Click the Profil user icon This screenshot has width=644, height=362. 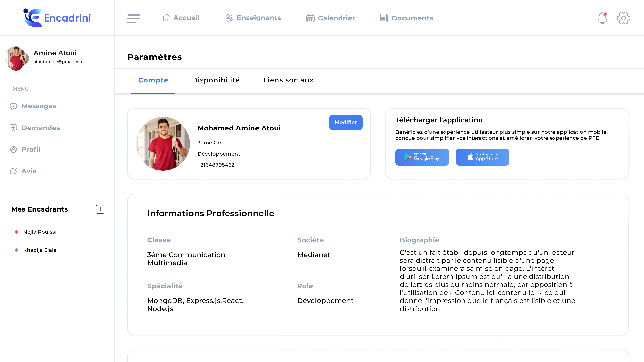13,149
